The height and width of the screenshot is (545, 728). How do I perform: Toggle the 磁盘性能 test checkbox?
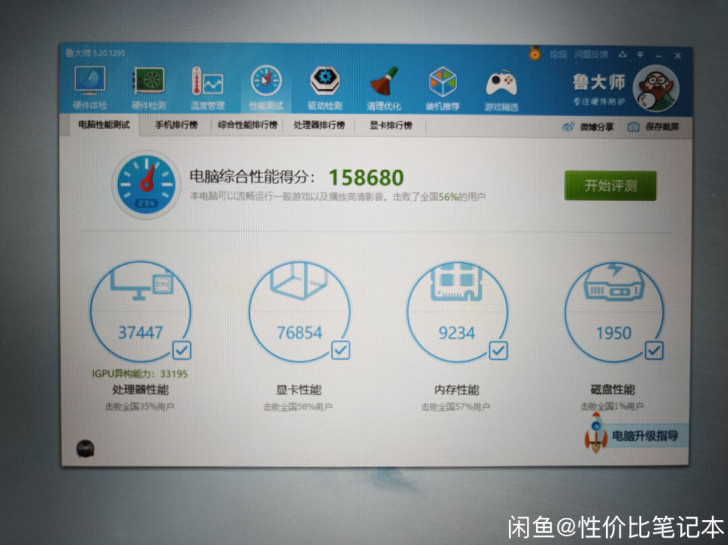tap(654, 350)
